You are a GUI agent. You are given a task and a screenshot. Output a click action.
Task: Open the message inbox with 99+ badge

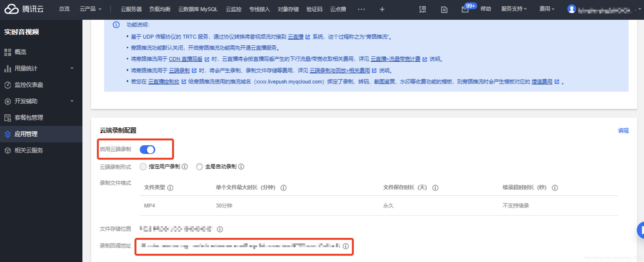pos(465,9)
